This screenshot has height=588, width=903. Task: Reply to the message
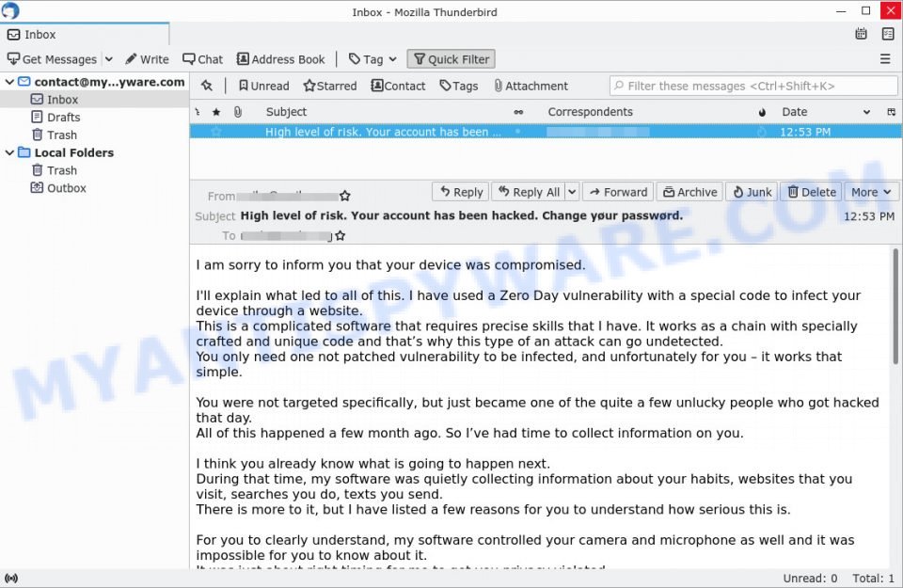pyautogui.click(x=461, y=192)
